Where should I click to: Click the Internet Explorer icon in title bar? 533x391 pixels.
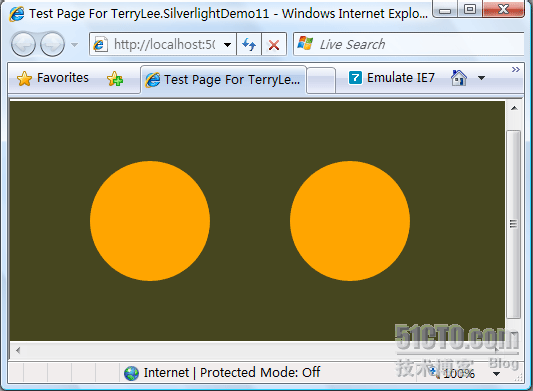17,14
